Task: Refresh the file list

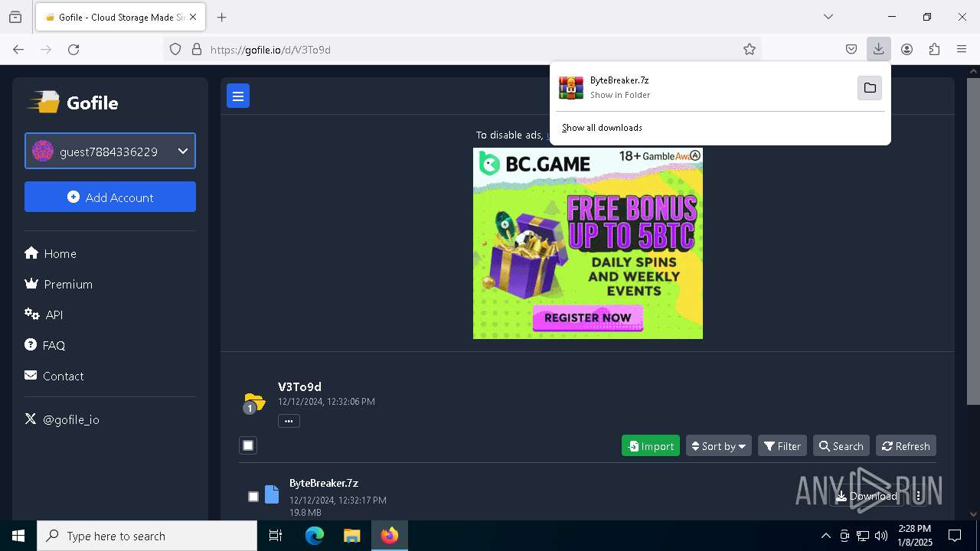Action: pos(906,446)
